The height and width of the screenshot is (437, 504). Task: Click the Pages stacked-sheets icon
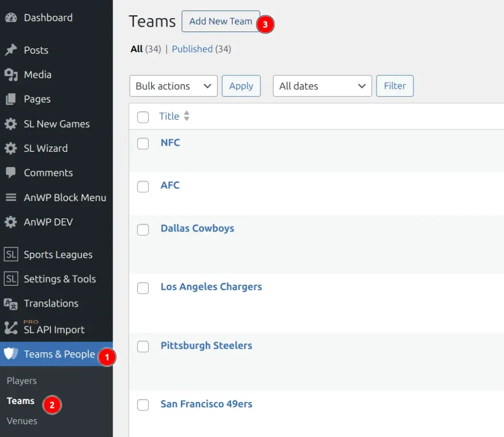pyautogui.click(x=11, y=99)
